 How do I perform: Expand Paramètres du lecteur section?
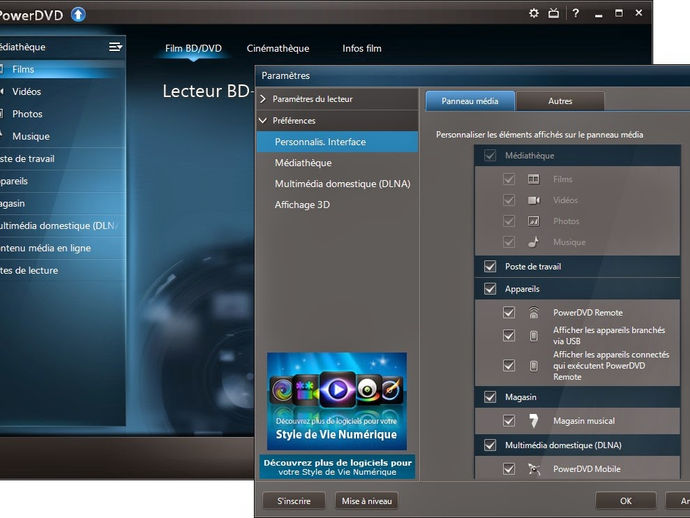tap(338, 99)
